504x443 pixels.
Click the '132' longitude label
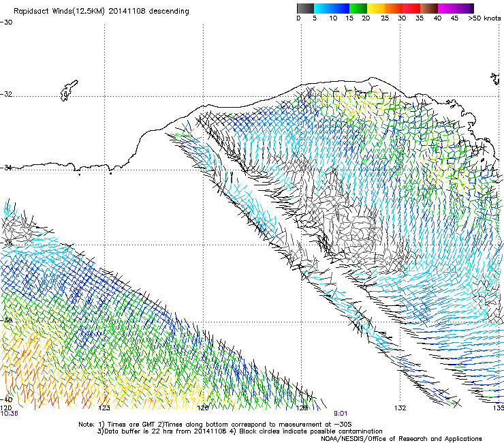(400, 408)
